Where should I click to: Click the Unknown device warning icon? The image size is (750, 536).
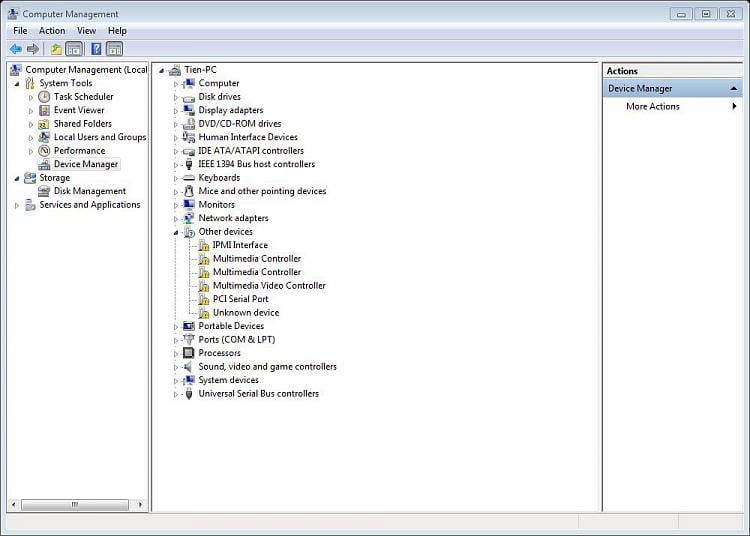pos(204,313)
